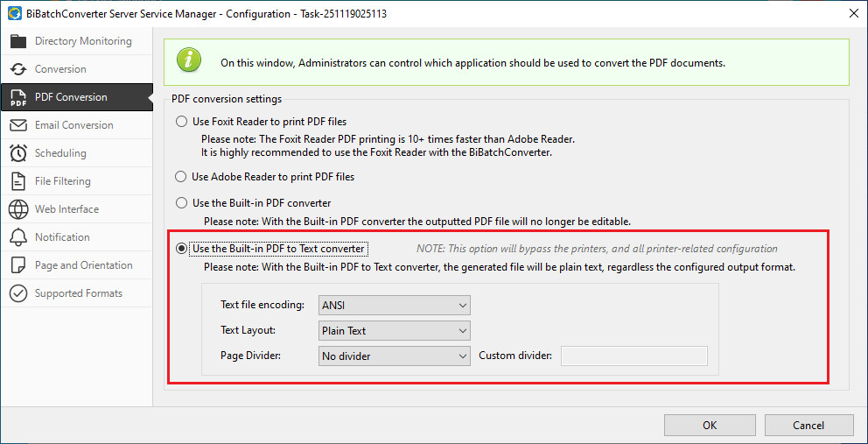Open the Page Divider dropdown
This screenshot has height=444, width=868.
[395, 356]
